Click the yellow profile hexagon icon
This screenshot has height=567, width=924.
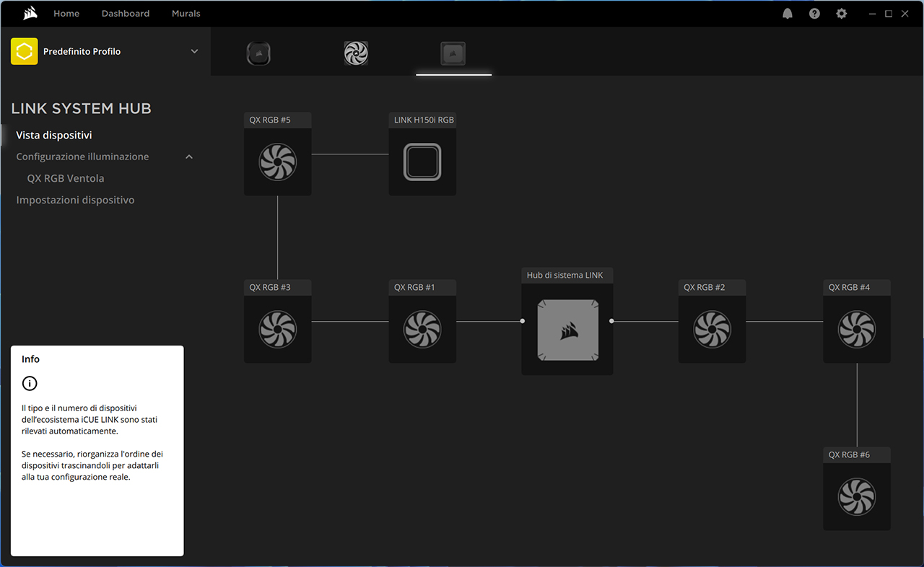tap(25, 51)
